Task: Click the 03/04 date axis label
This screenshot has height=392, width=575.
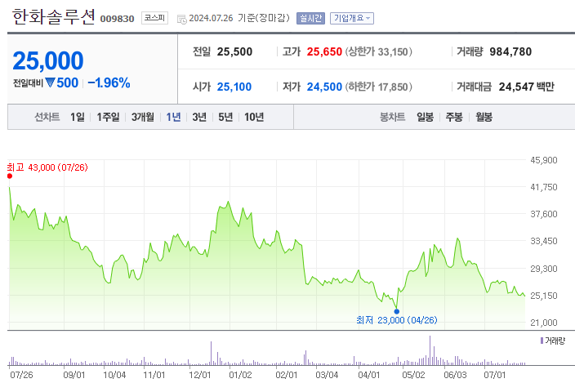Action: coord(327,375)
